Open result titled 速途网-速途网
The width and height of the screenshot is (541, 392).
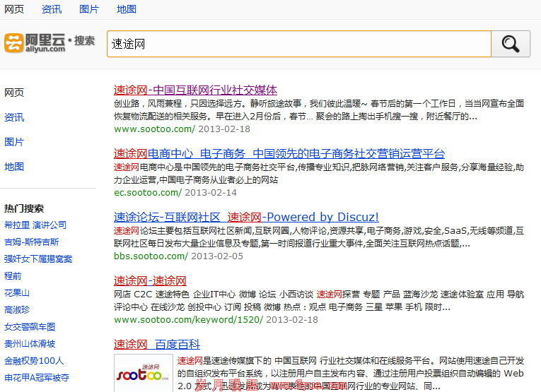tap(150, 280)
